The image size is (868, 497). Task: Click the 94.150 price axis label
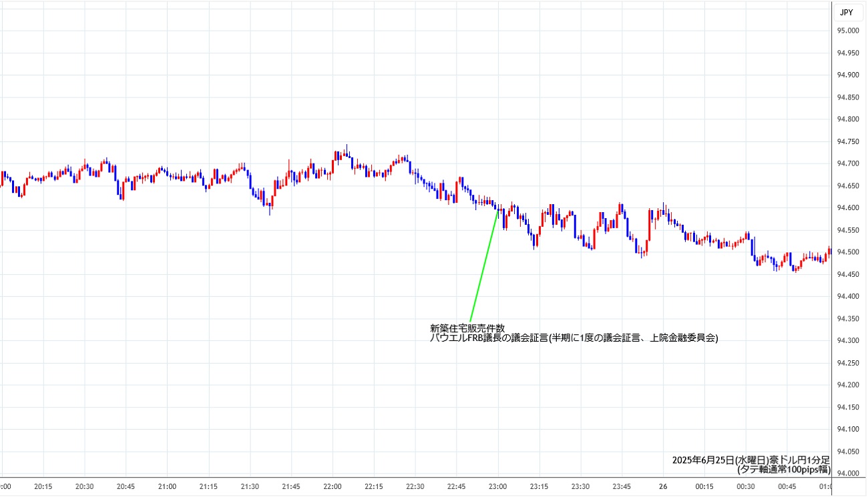[x=849, y=407]
